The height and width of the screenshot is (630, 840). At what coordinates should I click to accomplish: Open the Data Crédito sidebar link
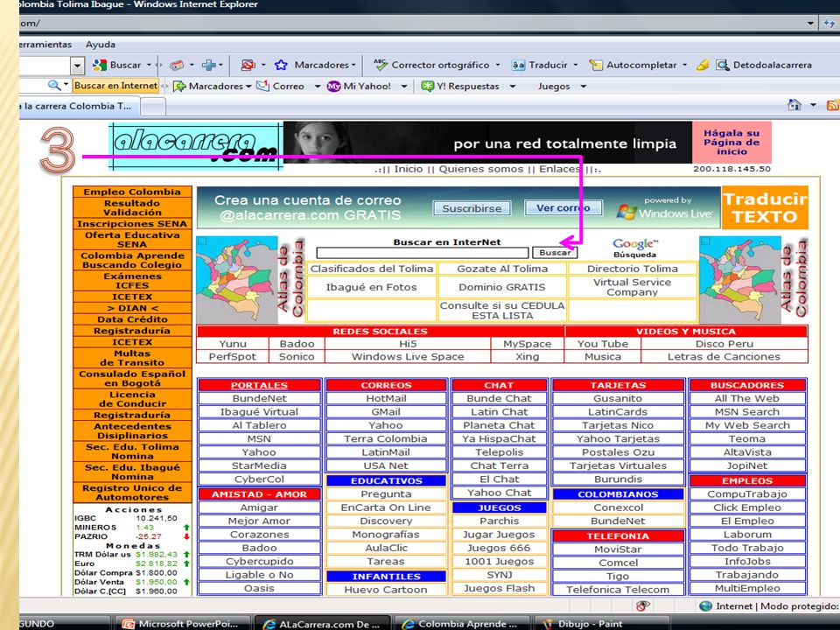(132, 319)
